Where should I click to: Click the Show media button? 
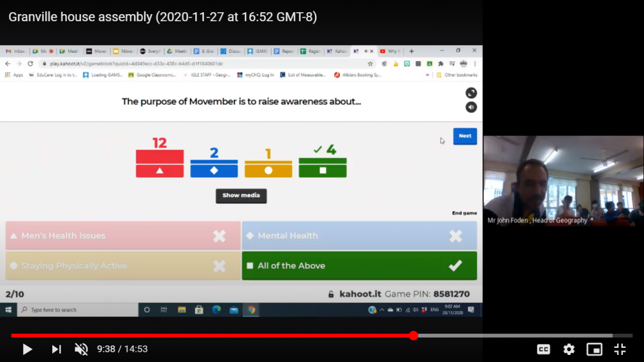click(x=241, y=196)
